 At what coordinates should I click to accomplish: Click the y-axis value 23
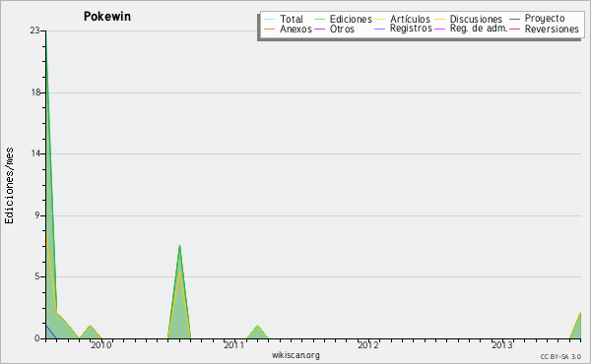click(34, 30)
